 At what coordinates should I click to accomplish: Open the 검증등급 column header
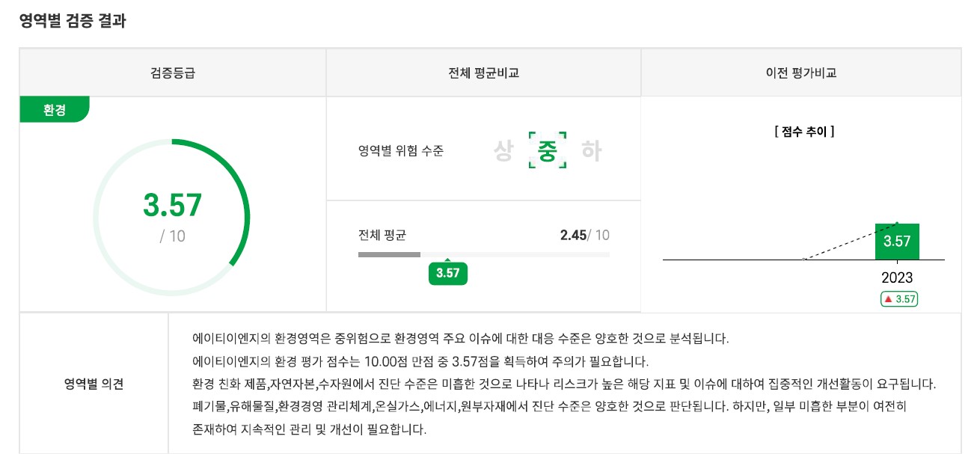pyautogui.click(x=173, y=73)
